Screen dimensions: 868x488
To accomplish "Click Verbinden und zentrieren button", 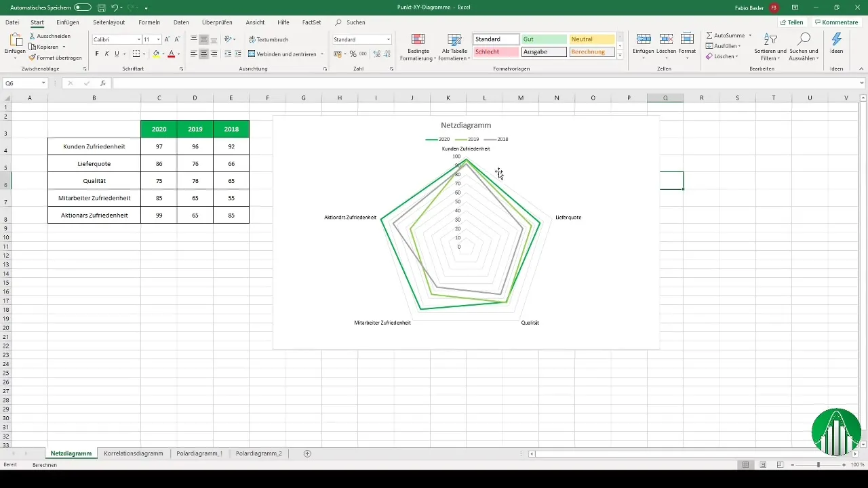I will pyautogui.click(x=285, y=54).
